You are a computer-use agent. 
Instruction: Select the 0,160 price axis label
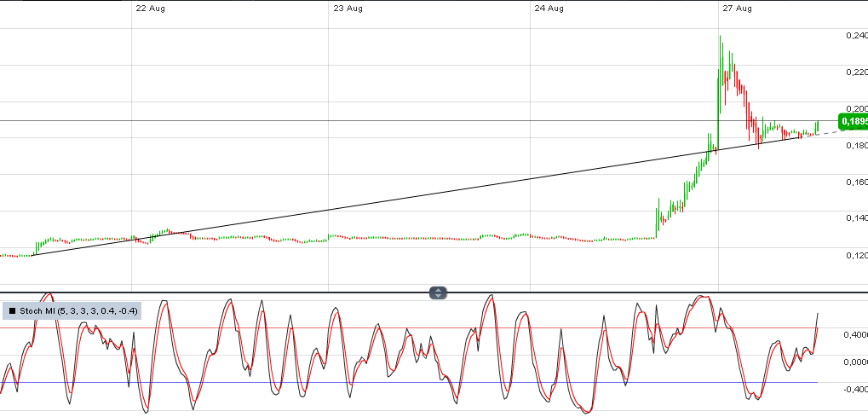(x=855, y=182)
